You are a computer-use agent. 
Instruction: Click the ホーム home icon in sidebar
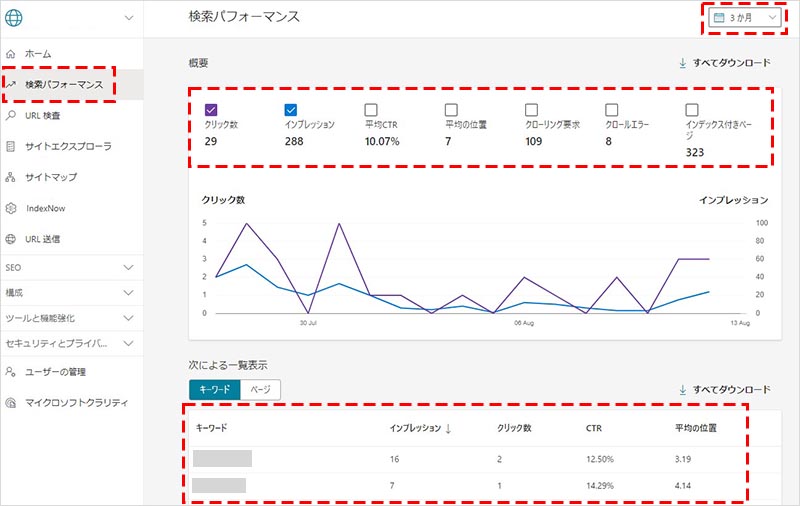click(10, 53)
